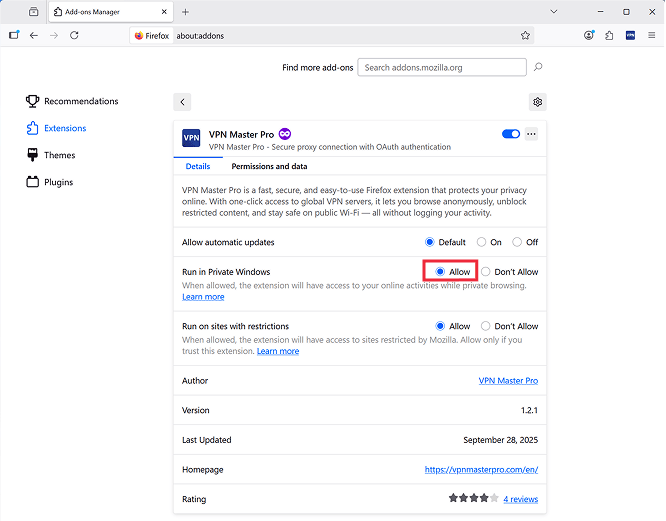
Task: Open Learn more under sites with restrictions
Action: coord(278,351)
